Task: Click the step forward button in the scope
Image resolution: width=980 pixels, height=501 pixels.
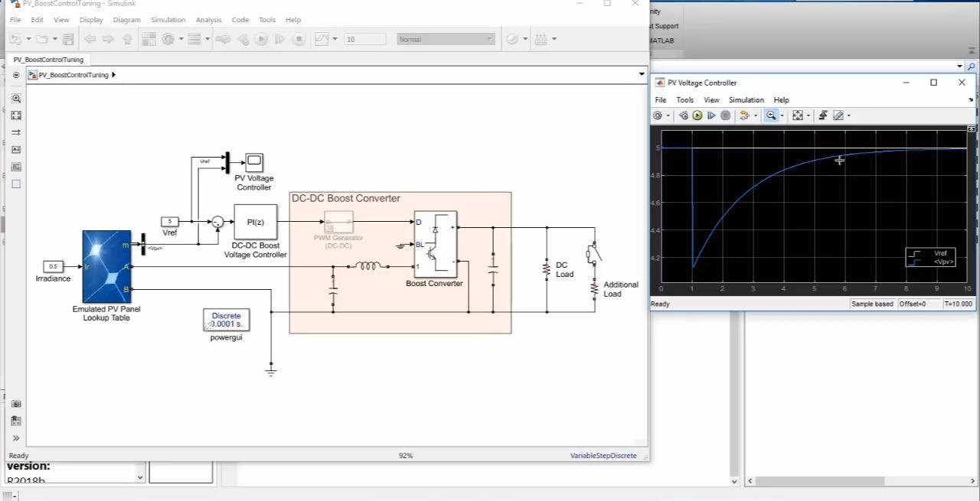Action: point(711,115)
